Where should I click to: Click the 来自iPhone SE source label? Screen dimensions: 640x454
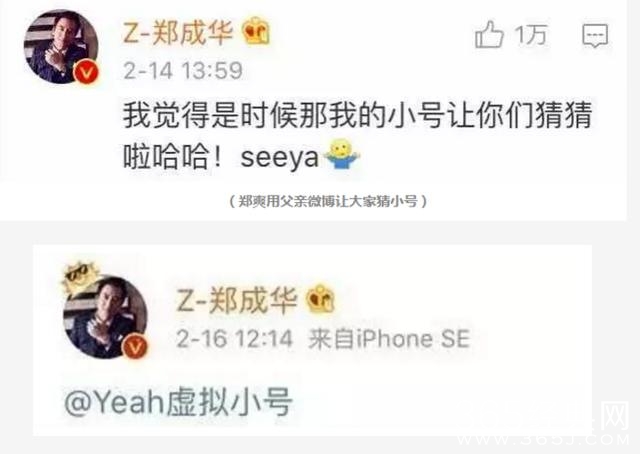pos(389,339)
